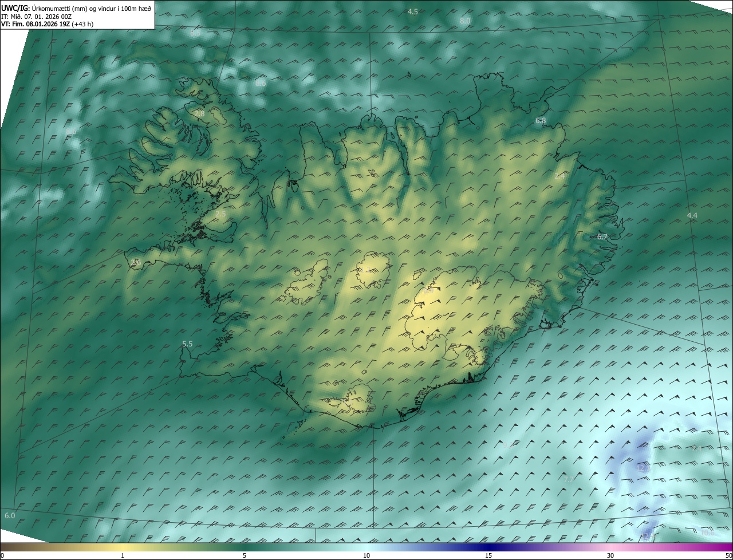Click the 10 tick on the colour scale
The height and width of the screenshot is (560, 733).
[x=366, y=555]
